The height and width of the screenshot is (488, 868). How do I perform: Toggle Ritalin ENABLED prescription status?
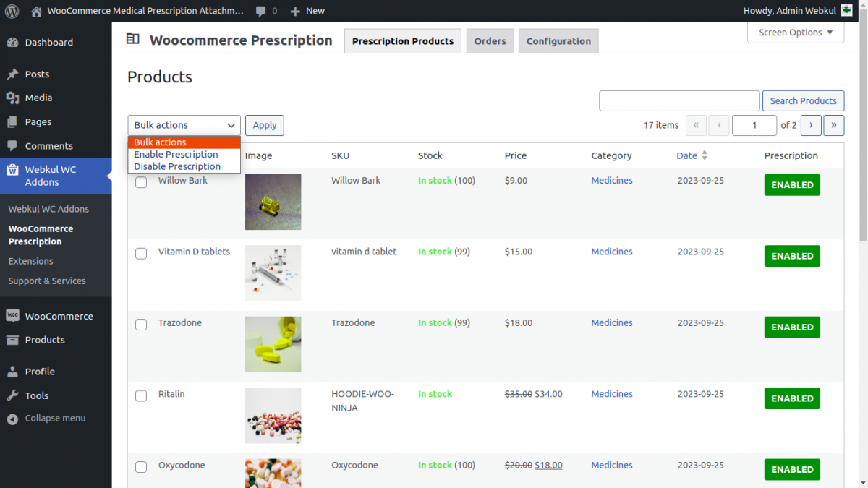tap(792, 398)
